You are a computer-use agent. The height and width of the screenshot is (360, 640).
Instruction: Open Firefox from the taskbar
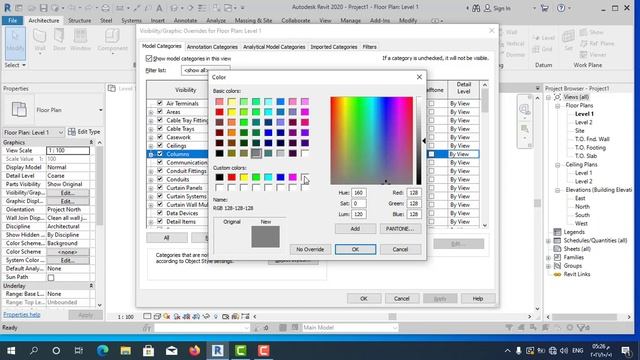click(x=195, y=351)
